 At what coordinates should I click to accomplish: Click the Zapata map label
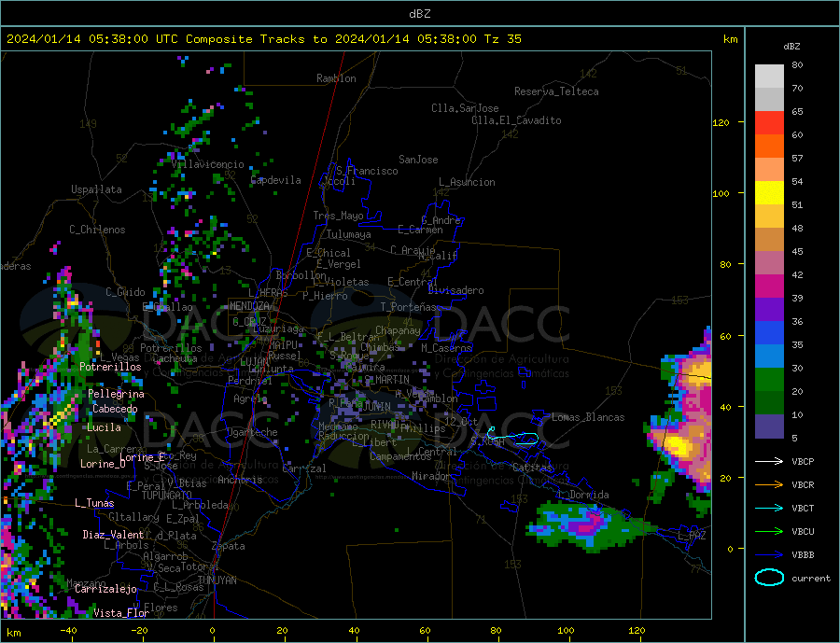(x=229, y=547)
